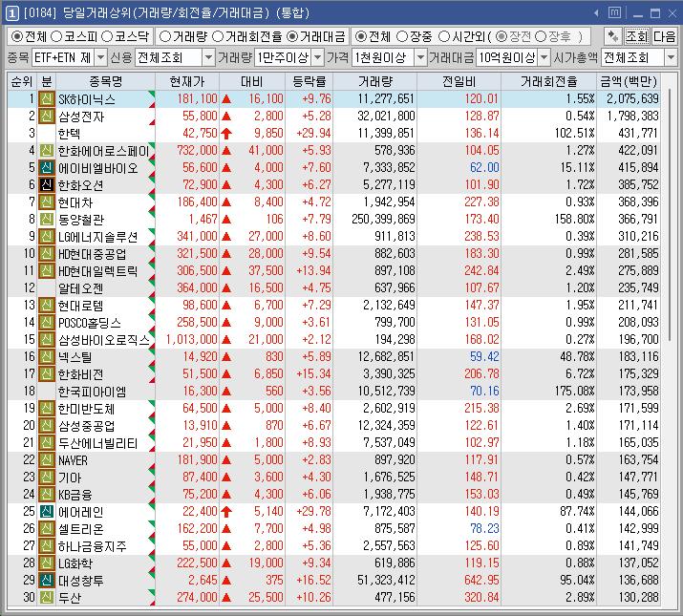Click the upper-limit arrow in 에어레인 row

[226, 512]
